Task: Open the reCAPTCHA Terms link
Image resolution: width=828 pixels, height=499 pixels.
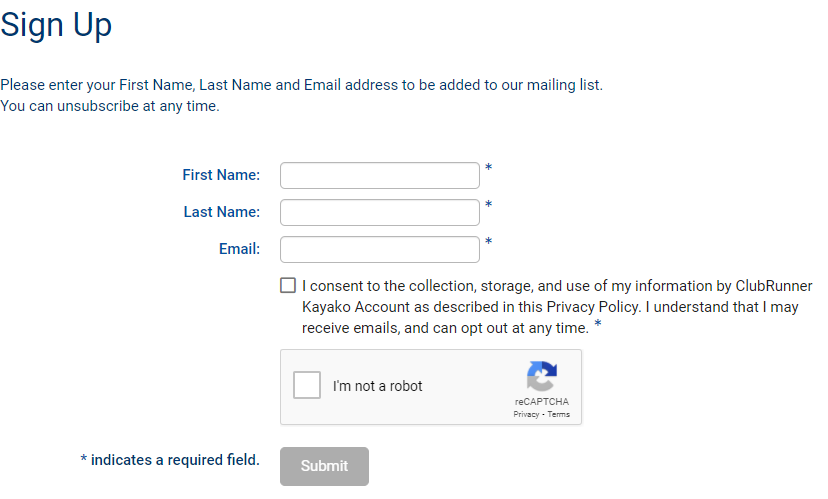Action: click(x=559, y=414)
